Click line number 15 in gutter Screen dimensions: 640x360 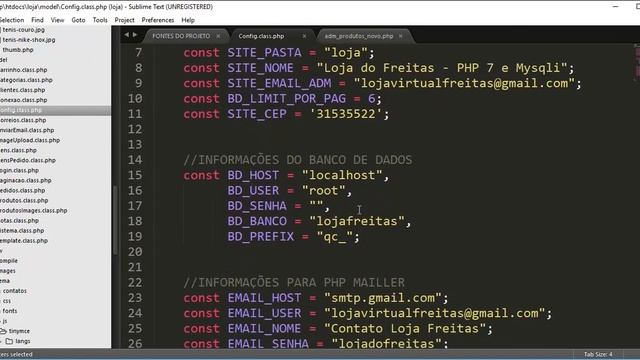coord(135,175)
